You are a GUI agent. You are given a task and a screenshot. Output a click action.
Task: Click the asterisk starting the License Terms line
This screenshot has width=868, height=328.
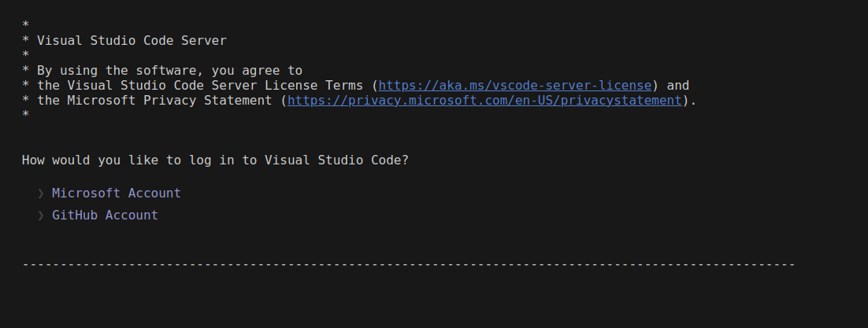pos(26,86)
